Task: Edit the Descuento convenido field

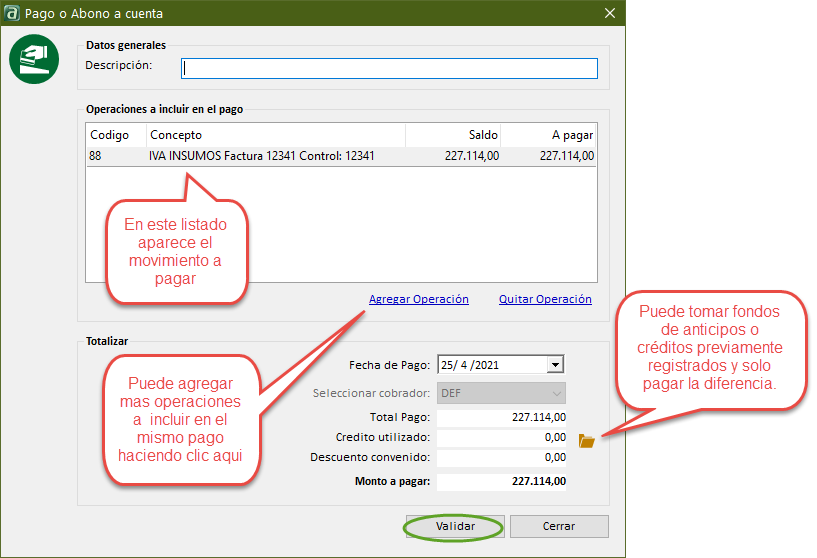Action: (x=501, y=458)
